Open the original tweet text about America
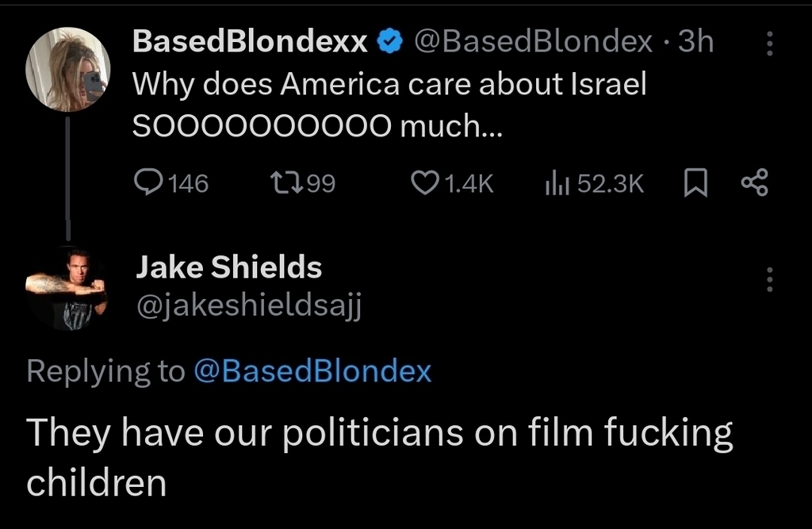 pyautogui.click(x=389, y=104)
